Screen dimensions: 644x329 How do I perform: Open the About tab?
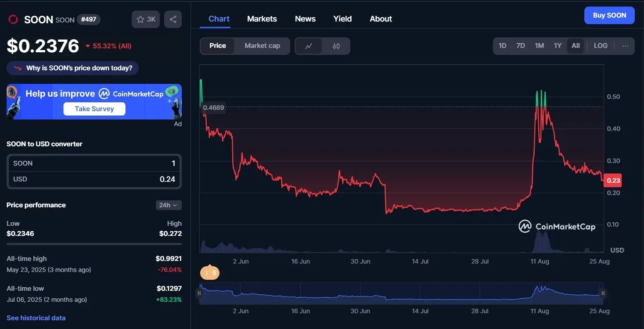click(x=381, y=19)
